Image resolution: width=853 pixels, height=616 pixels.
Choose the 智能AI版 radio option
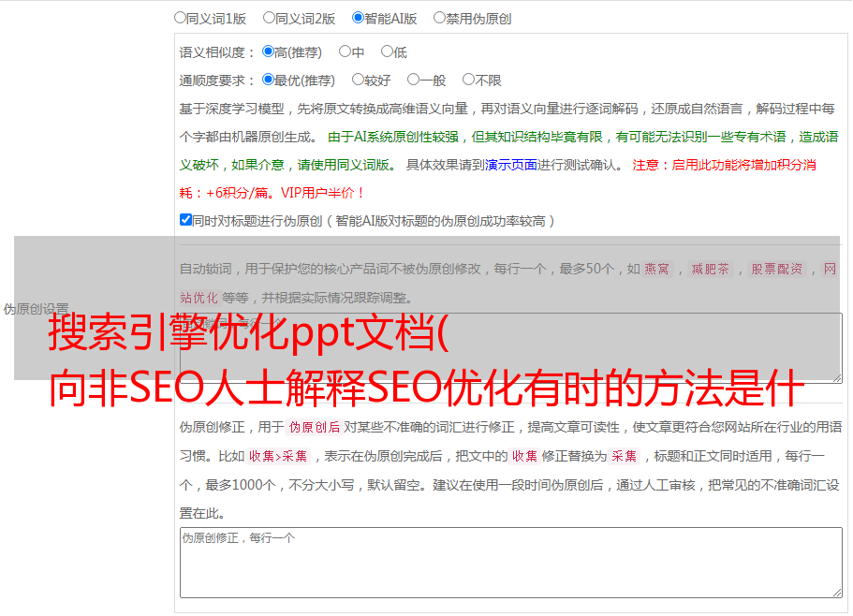358,18
